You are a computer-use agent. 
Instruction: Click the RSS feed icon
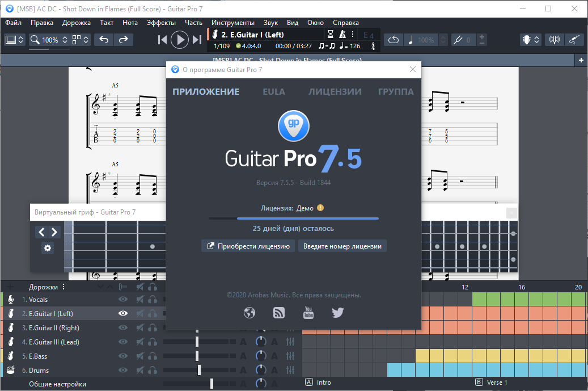[279, 312]
